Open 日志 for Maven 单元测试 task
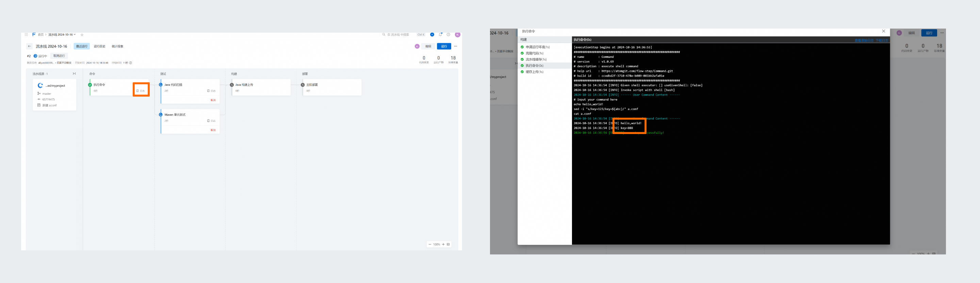Image resolution: width=980 pixels, height=283 pixels. tap(212, 121)
